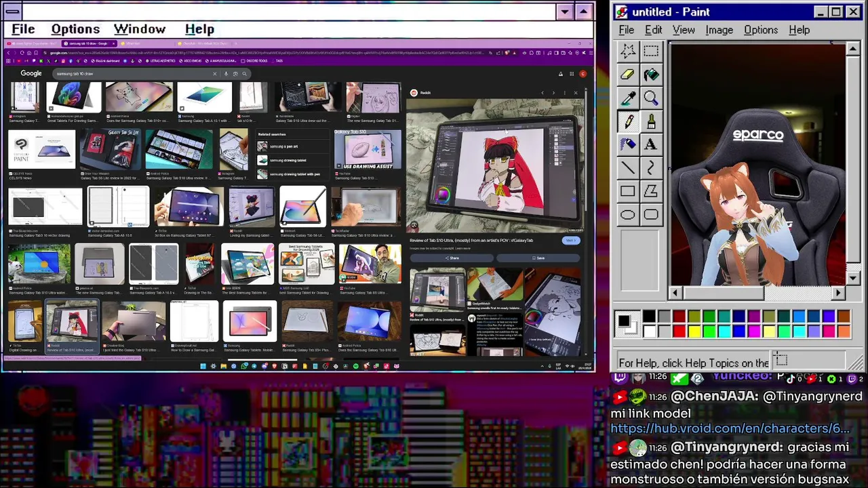Screen dimensions: 868x488
Task: Select the Fill With Color bucket tool
Action: (651, 75)
